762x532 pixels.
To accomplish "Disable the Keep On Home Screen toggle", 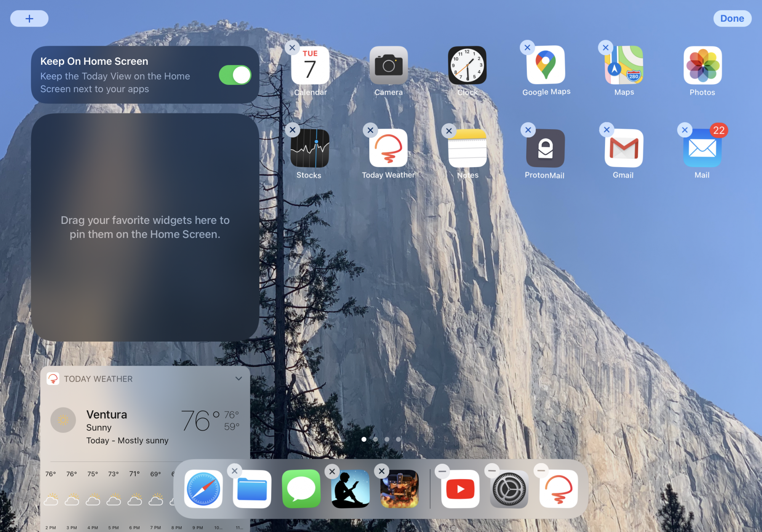I will click(x=235, y=75).
